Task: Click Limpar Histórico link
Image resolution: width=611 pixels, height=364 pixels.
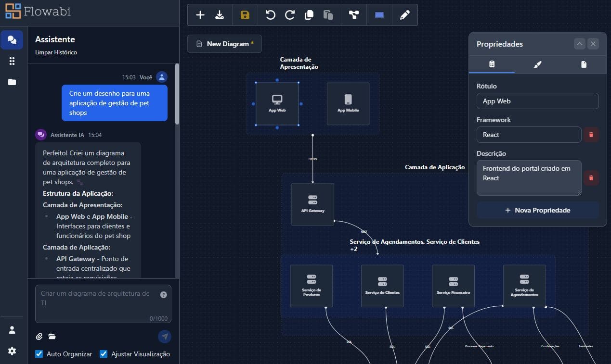Action: (x=56, y=52)
